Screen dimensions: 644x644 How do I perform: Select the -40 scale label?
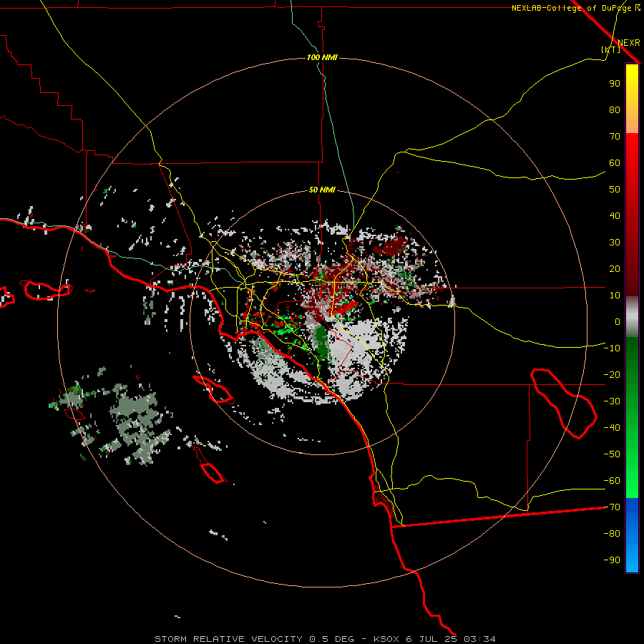click(612, 428)
